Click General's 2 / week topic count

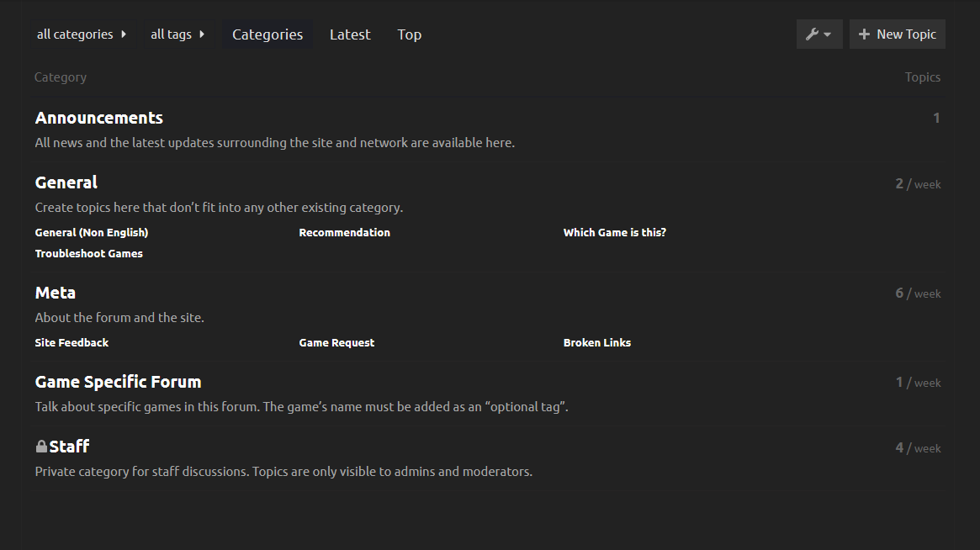(918, 183)
